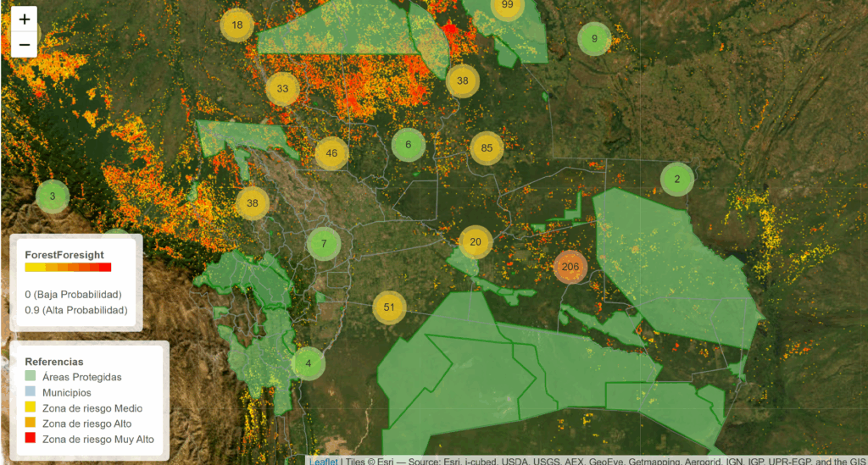Click the ForestForesight probability gradient bar

click(x=68, y=268)
